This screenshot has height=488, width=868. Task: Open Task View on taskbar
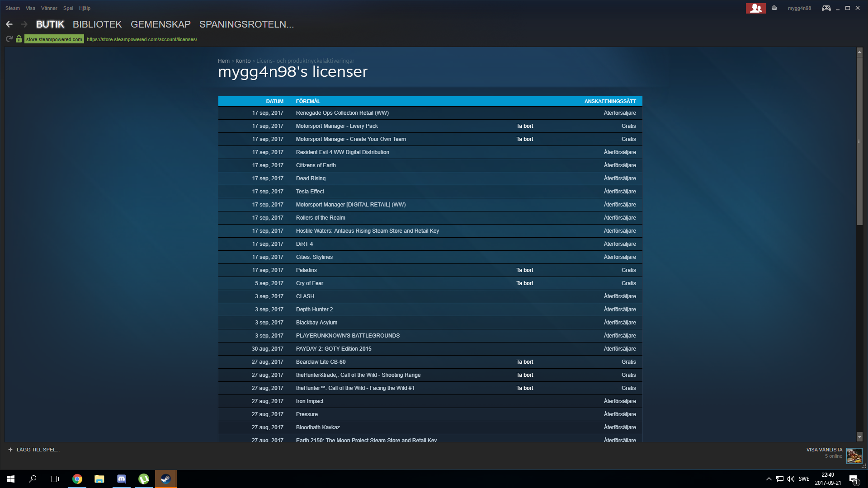[x=54, y=479]
